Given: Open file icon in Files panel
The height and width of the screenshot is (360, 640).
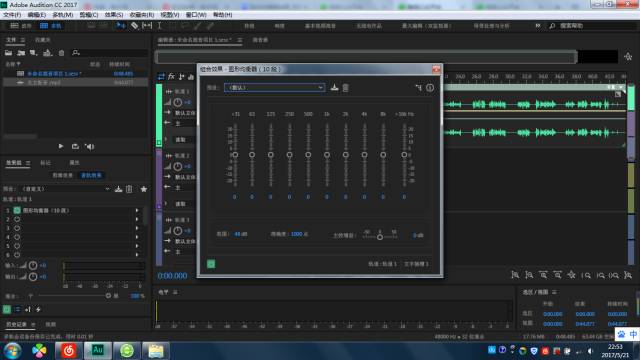Looking at the screenshot, I should click(8, 53).
